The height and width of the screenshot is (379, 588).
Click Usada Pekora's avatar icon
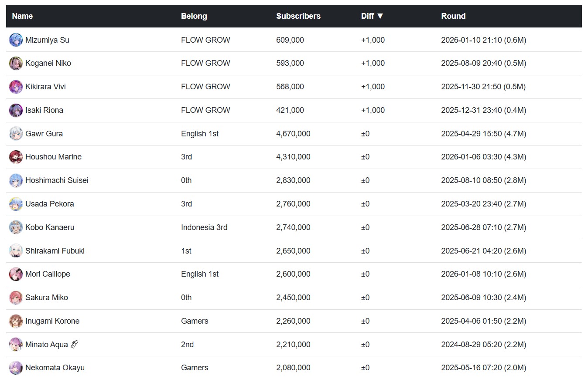(16, 204)
